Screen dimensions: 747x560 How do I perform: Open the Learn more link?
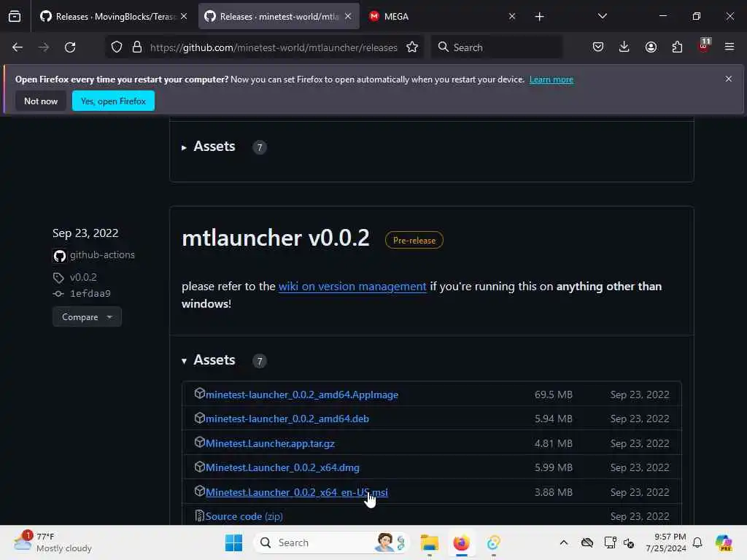tap(551, 79)
